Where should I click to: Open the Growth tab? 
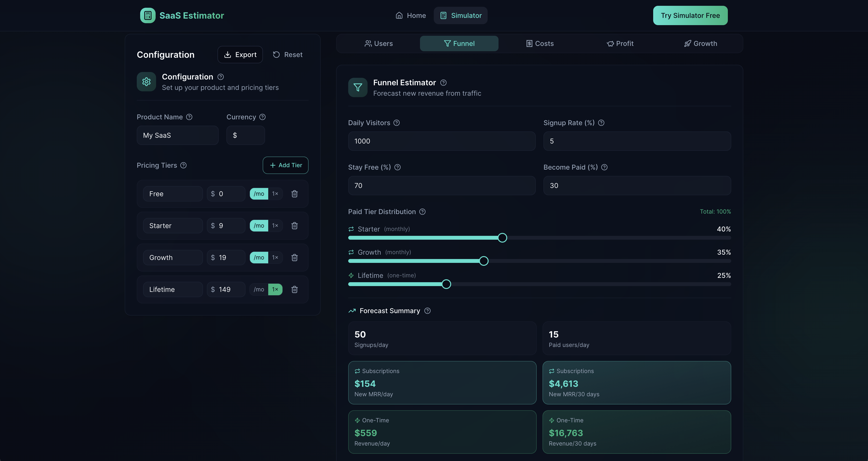(x=701, y=43)
